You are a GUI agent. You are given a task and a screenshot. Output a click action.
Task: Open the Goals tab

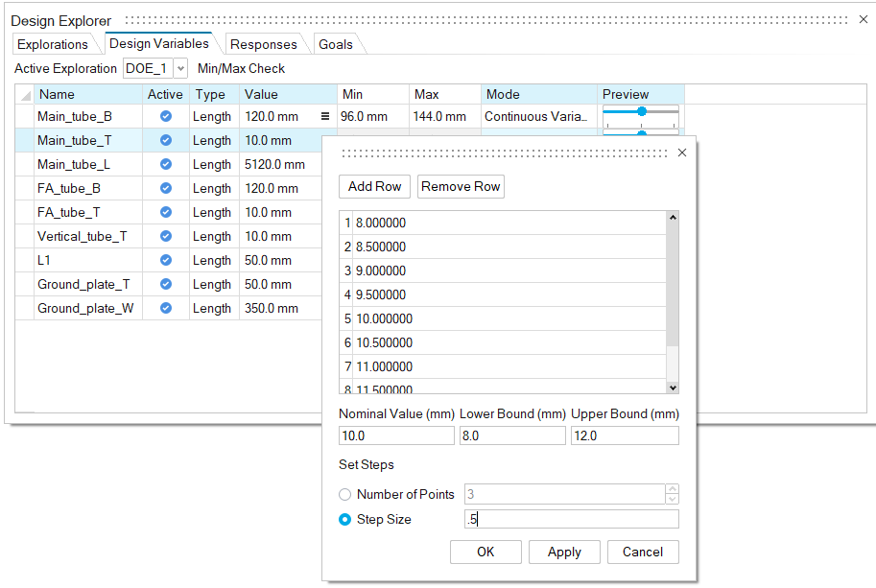pyautogui.click(x=336, y=44)
